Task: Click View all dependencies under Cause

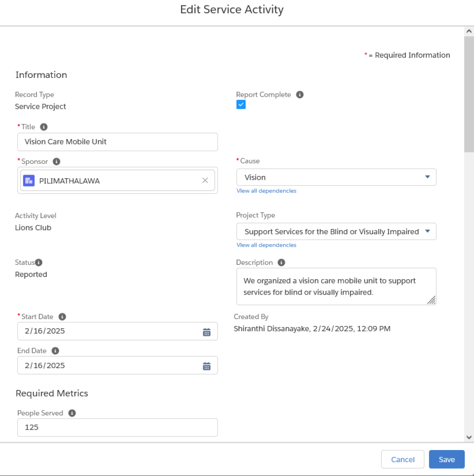Action: click(x=266, y=191)
